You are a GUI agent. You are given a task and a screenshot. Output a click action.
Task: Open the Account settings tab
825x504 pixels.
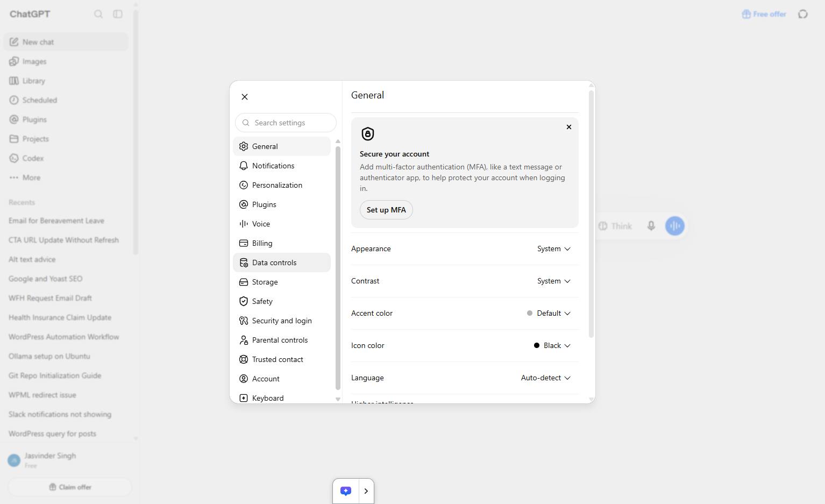coord(282,379)
